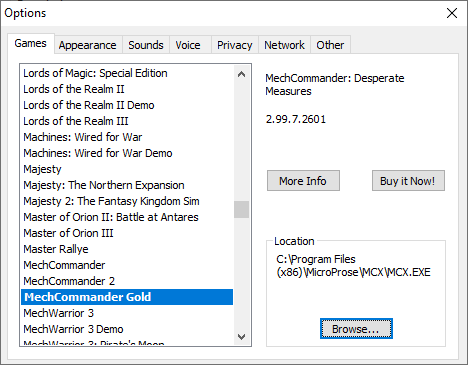Go to the Network tab
Screen dimensions: 468x365
(284, 45)
